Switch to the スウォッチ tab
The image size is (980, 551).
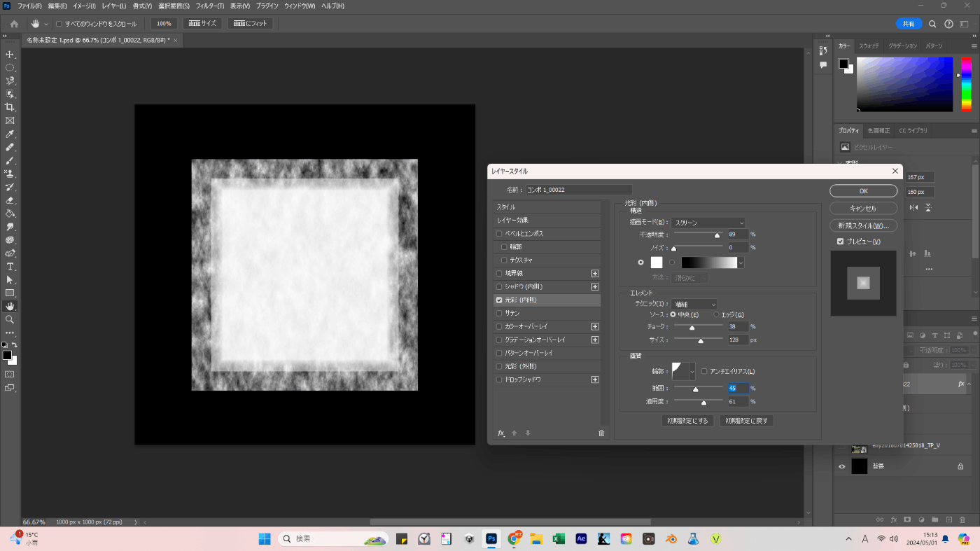click(869, 46)
